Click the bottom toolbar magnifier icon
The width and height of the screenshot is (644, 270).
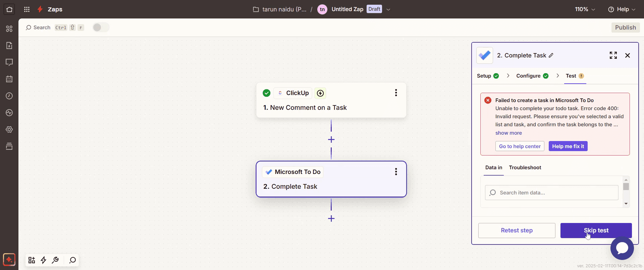72,260
